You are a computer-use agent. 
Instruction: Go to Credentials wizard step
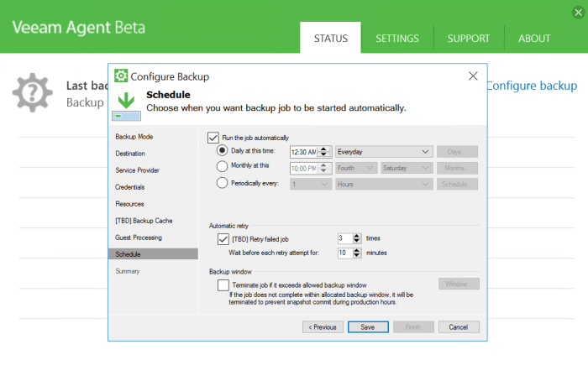point(129,187)
